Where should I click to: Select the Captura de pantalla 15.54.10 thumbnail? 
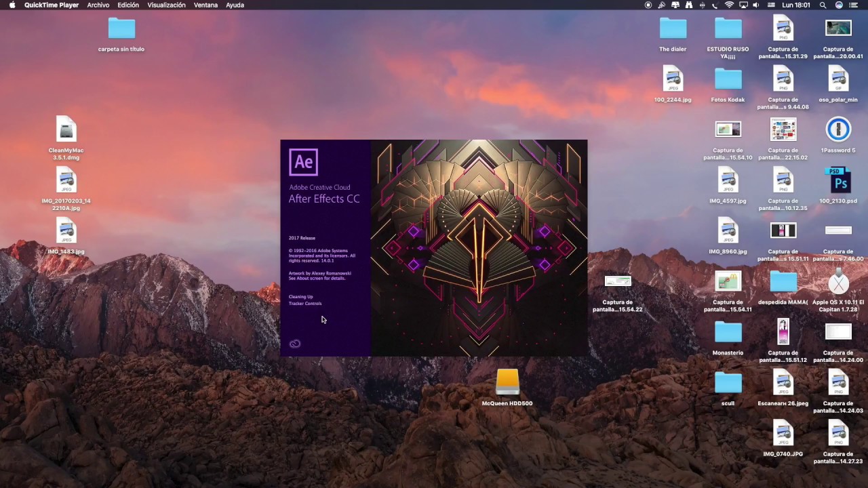[728, 129]
